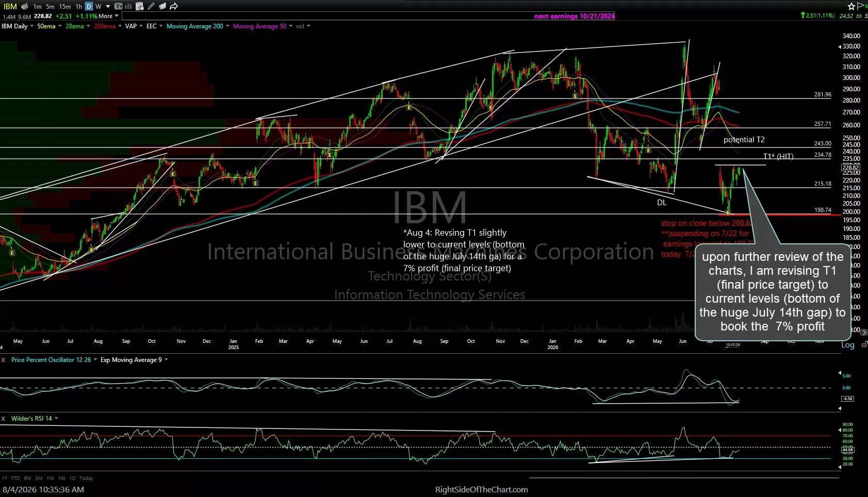Set chart range to 3M
868x497 pixels.
point(39,478)
